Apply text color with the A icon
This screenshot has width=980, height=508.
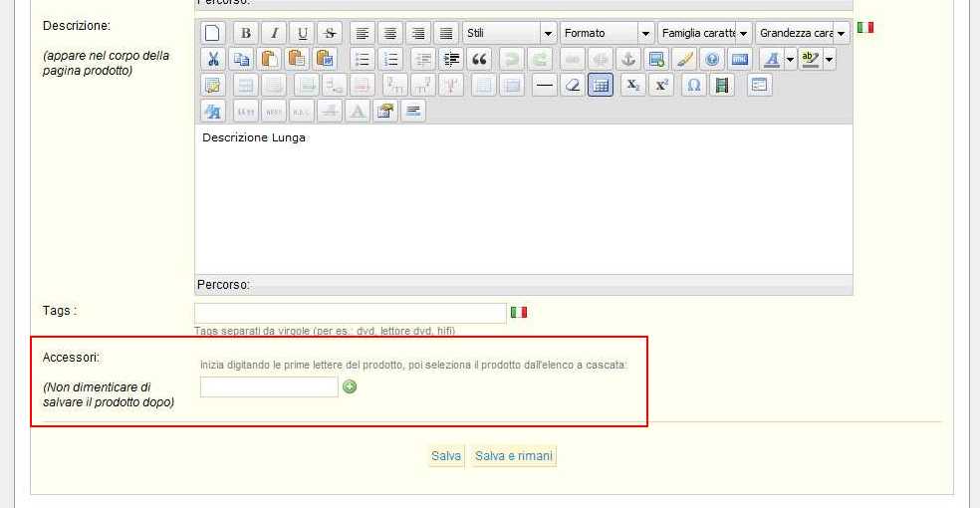(772, 60)
